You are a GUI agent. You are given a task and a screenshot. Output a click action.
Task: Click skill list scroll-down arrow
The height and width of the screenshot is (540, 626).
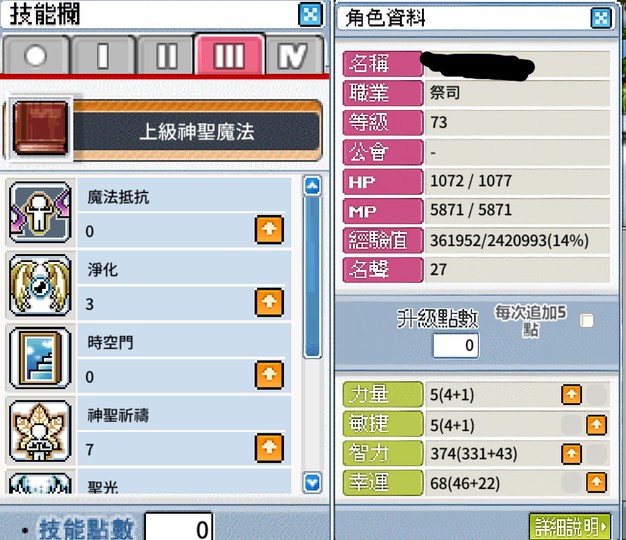coord(312,483)
